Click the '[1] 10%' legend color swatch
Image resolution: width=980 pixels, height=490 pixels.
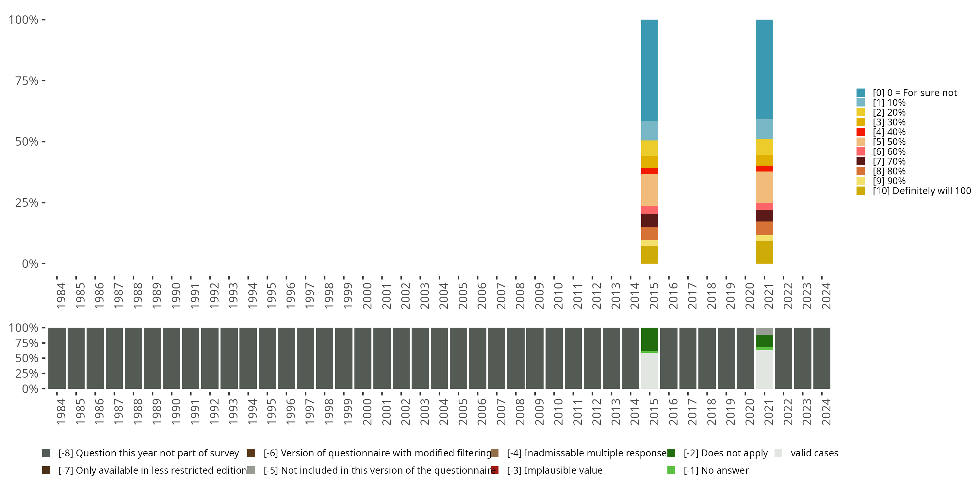860,103
